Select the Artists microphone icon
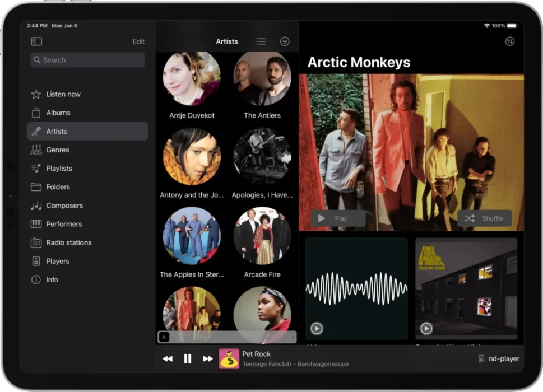Viewport: 543px width, 392px height. tap(36, 131)
